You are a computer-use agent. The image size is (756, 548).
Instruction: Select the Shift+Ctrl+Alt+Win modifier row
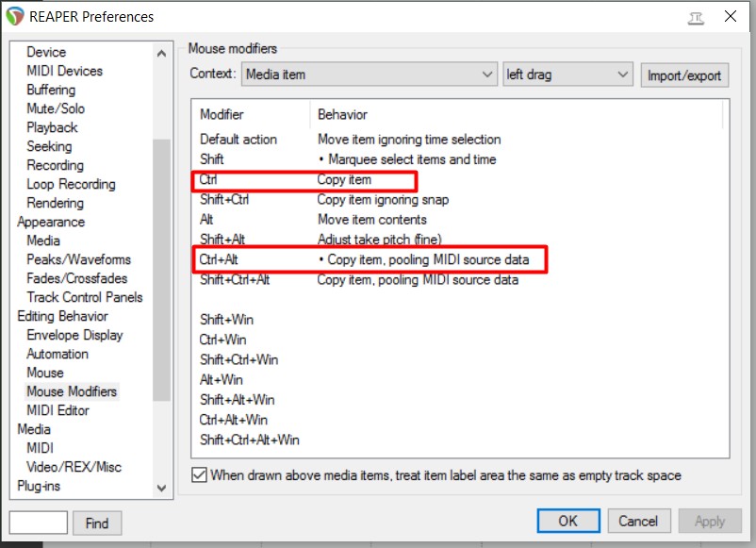tap(460, 440)
